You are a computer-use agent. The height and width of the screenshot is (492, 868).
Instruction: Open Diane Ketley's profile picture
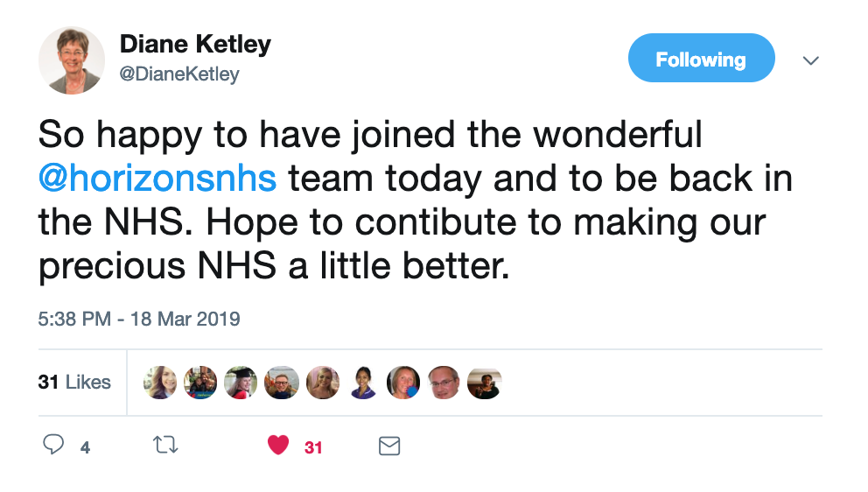[x=72, y=60]
